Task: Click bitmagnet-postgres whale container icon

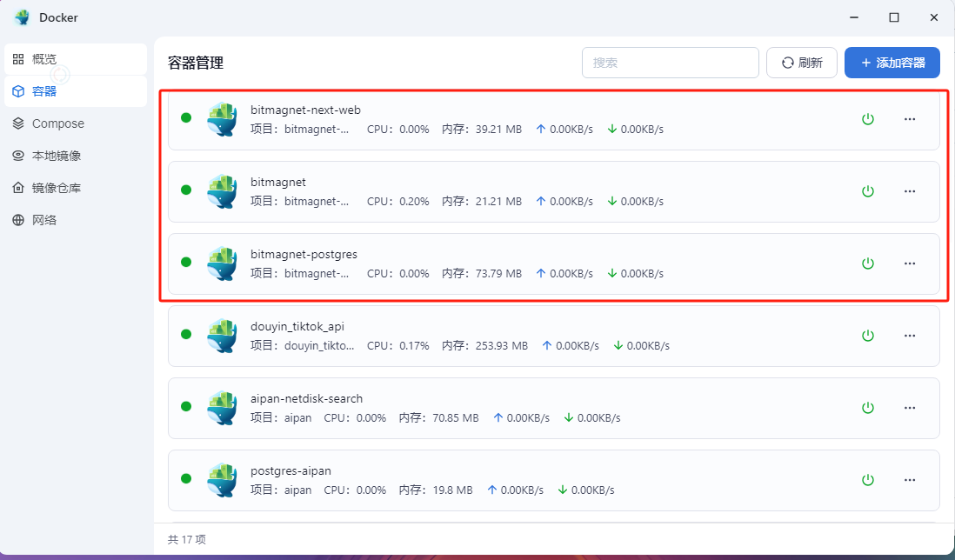Action: coord(222,263)
